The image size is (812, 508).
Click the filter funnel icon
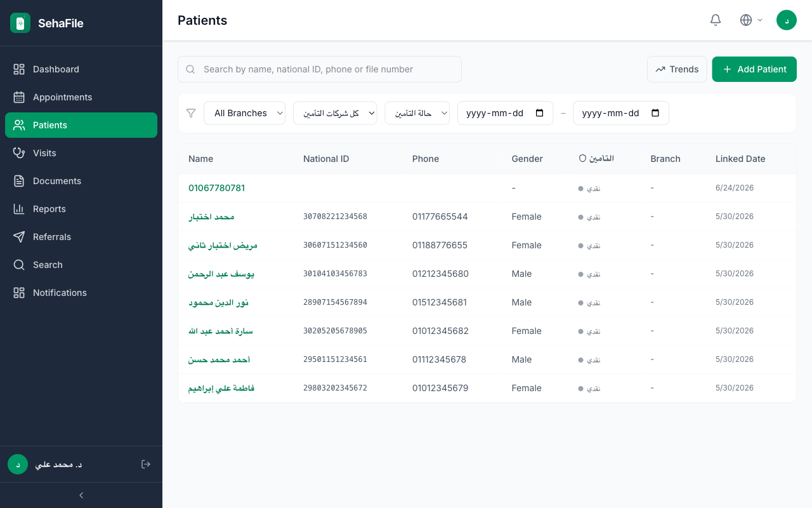[191, 113]
